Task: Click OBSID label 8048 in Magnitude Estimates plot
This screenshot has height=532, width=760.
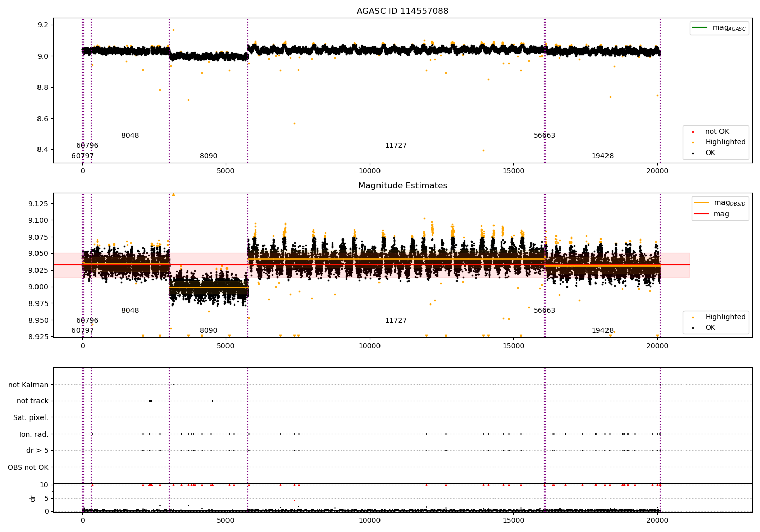Action: (x=130, y=311)
